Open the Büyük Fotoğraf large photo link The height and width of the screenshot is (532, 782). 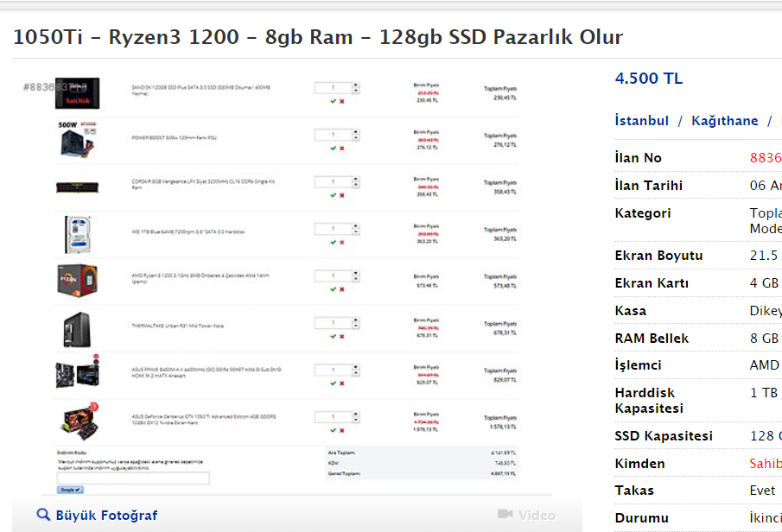pos(106,515)
